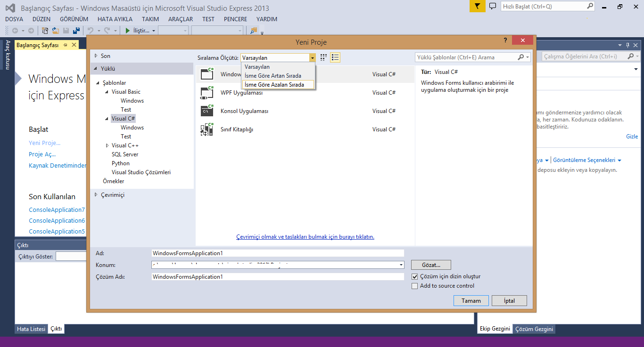Open ConsoleApplication7 from Son Kullanılan list
The image size is (644, 347).
pyautogui.click(x=57, y=210)
